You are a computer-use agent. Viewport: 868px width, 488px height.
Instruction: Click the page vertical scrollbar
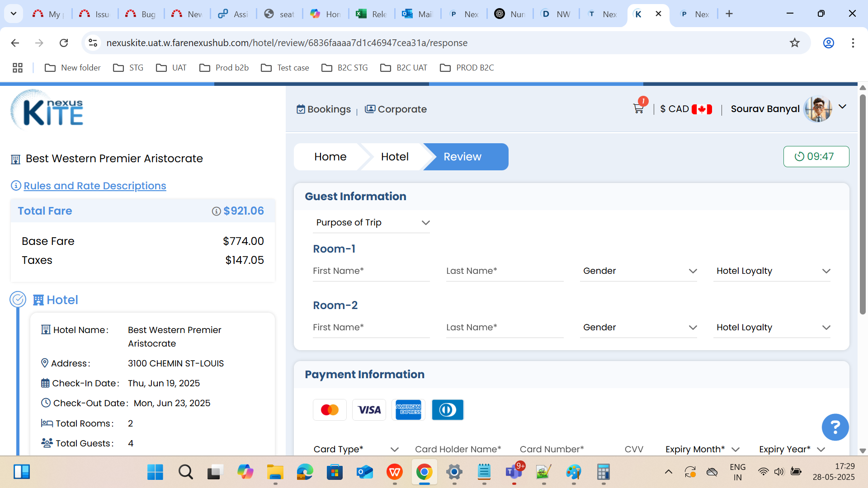pyautogui.click(x=863, y=204)
